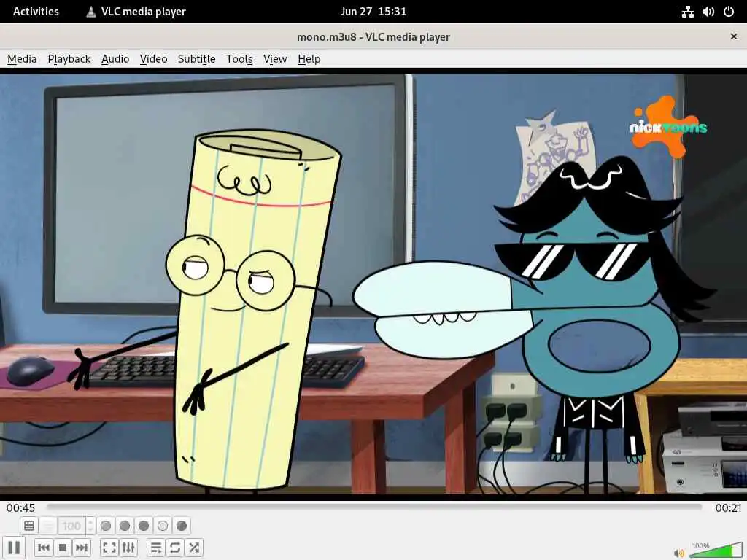Viewport: 747px width, 560px height.
Task: Skip to next media in playlist
Action: pyautogui.click(x=82, y=548)
